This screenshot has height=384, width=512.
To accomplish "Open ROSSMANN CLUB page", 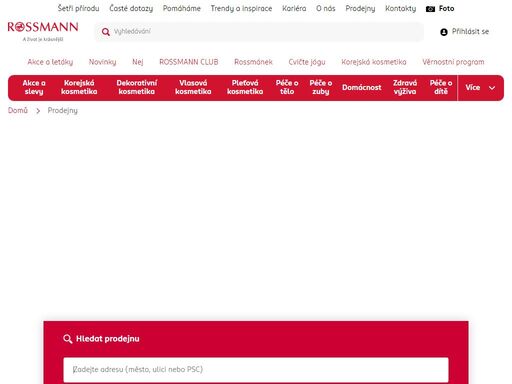I will pyautogui.click(x=189, y=62).
